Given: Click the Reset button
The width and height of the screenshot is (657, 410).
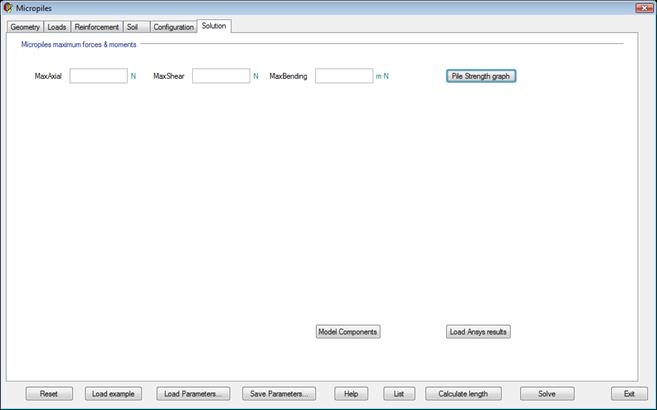Looking at the screenshot, I should 49,394.
